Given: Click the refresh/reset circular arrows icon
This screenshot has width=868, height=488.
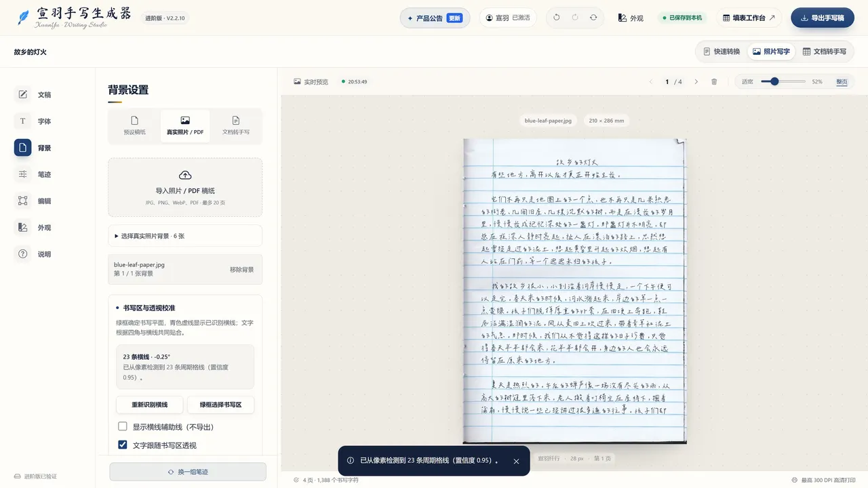Looking at the screenshot, I should 593,18.
